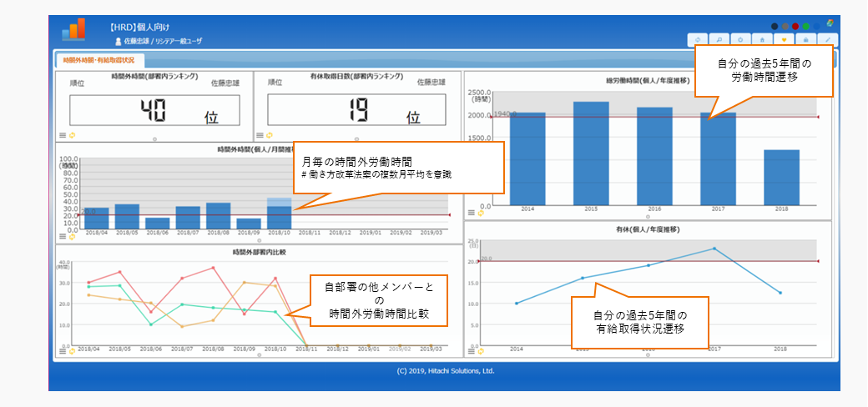Click 2019/03 label in 時間外部署内比較 chart
Image resolution: width=868 pixels, height=407 pixels.
click(x=431, y=349)
